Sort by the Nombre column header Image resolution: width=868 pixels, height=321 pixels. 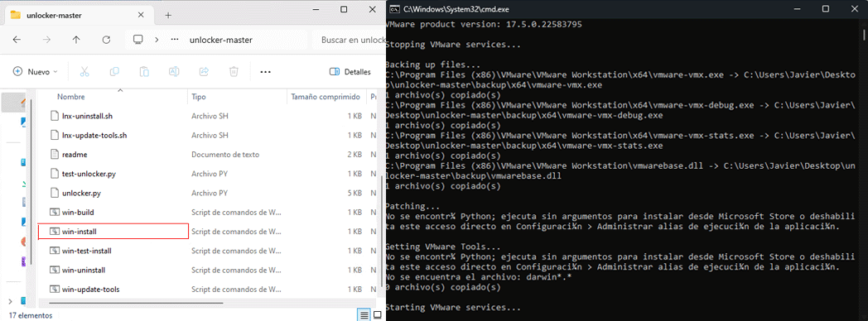click(x=71, y=97)
